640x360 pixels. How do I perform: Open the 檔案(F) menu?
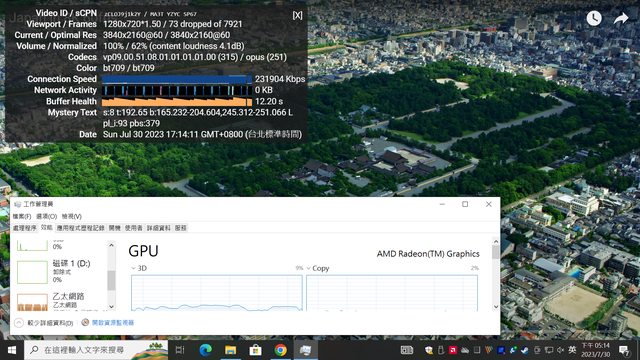click(x=22, y=216)
